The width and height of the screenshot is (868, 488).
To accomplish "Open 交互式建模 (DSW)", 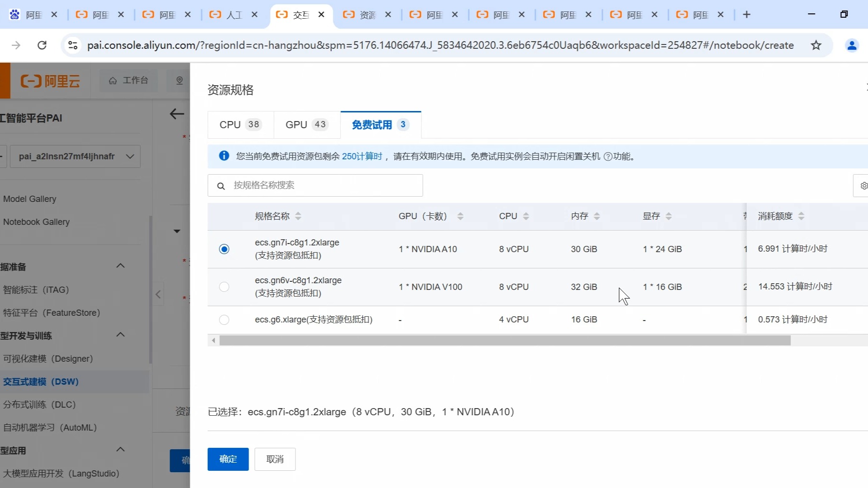I will (41, 382).
